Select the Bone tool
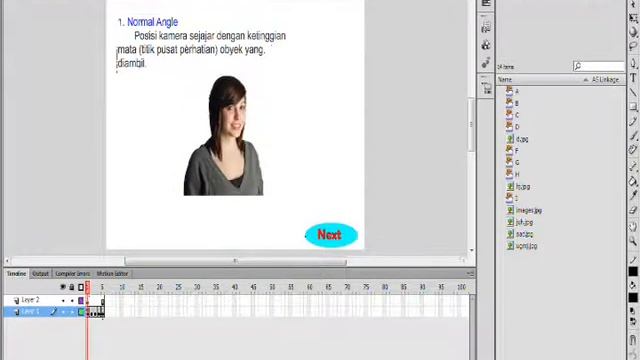 [x=633, y=166]
